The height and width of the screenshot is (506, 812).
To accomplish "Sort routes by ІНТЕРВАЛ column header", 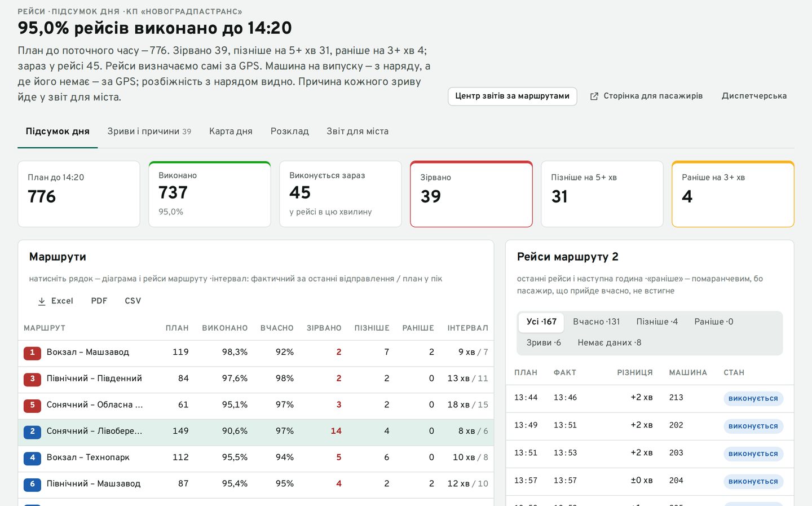I will (468, 328).
